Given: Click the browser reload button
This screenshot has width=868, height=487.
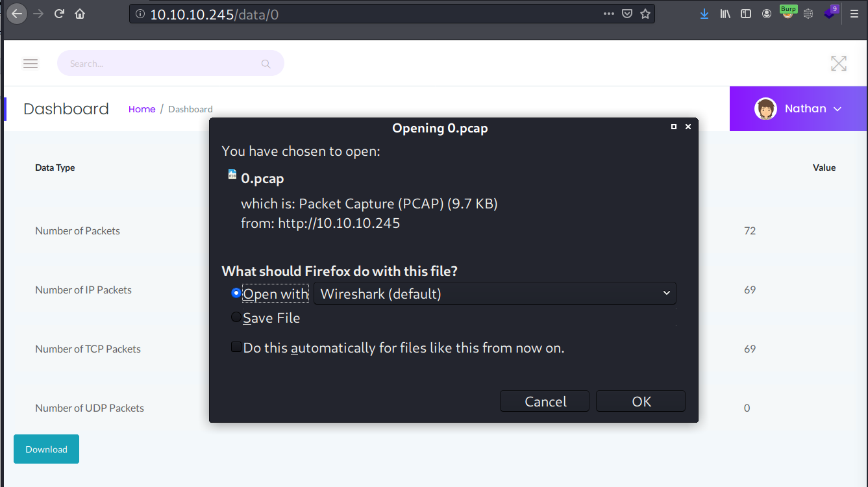Looking at the screenshot, I should (x=59, y=14).
